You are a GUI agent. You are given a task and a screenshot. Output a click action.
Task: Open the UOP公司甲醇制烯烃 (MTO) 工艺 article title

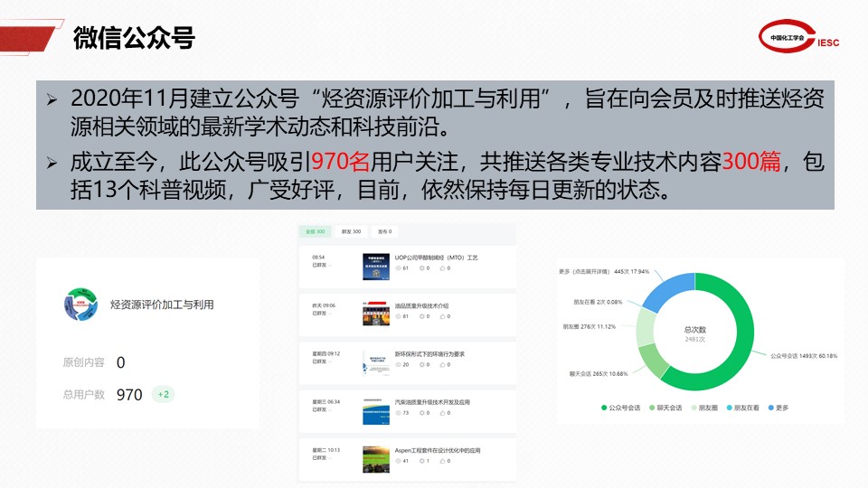pos(436,258)
